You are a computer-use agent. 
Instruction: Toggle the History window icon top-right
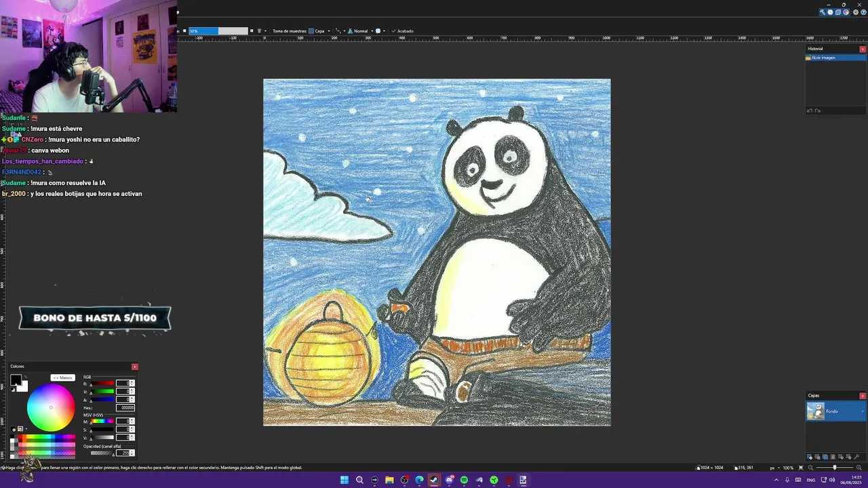[x=830, y=12]
